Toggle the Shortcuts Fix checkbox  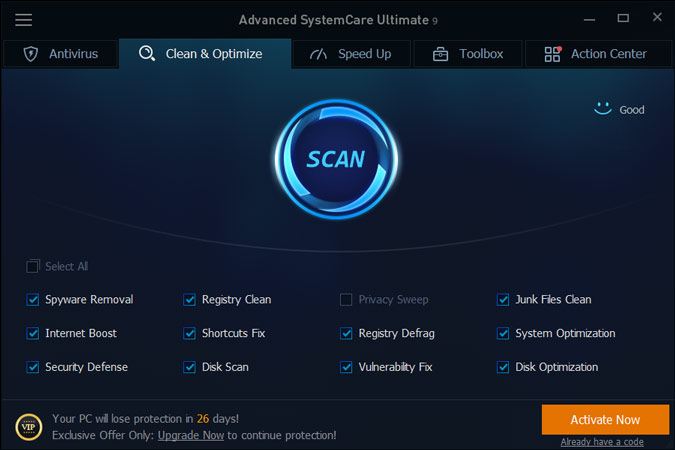189,333
